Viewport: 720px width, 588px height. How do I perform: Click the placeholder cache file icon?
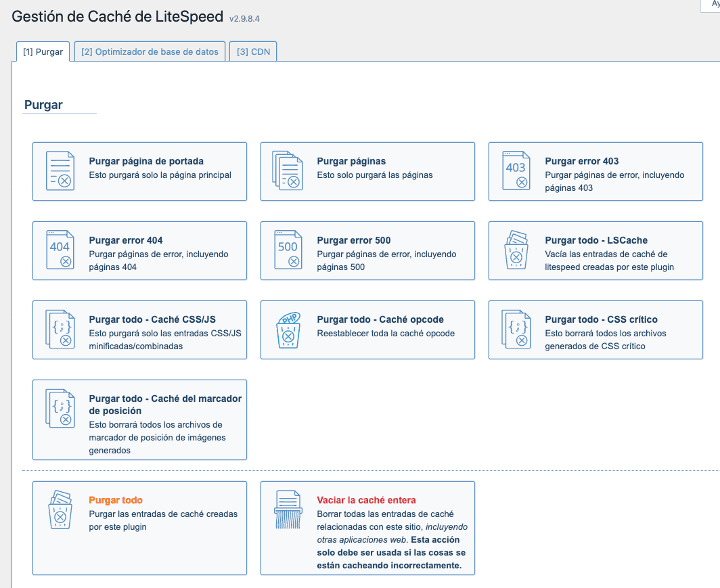[60, 409]
